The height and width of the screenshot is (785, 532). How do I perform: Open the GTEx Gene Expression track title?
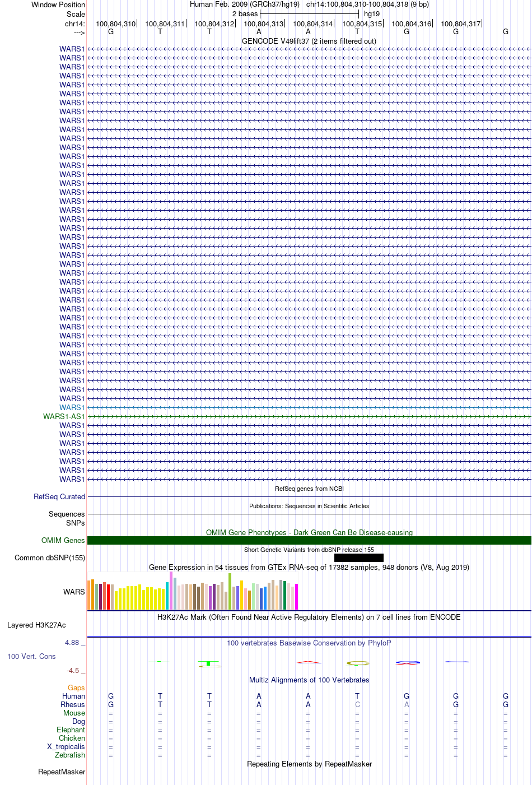click(309, 567)
